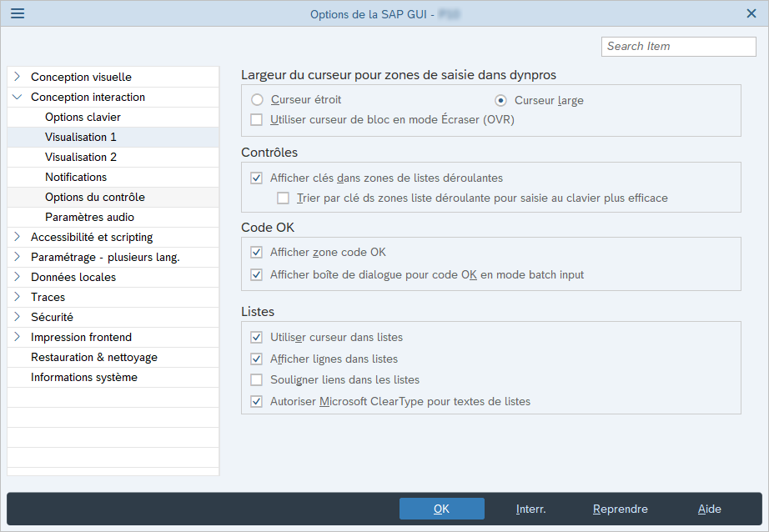The image size is (769, 532).
Task: Enable Souligner liens dans les listes
Action: pyautogui.click(x=257, y=380)
